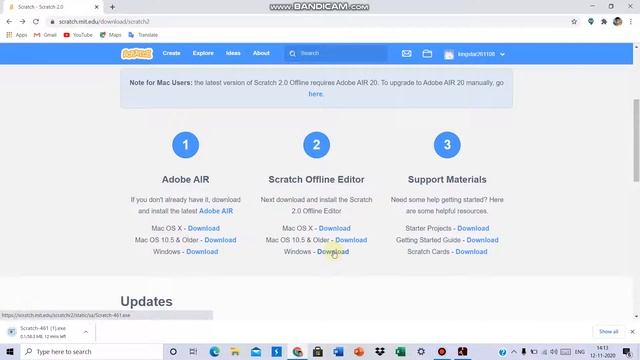Download Scratch Offline Editor for Windows

[x=333, y=252]
